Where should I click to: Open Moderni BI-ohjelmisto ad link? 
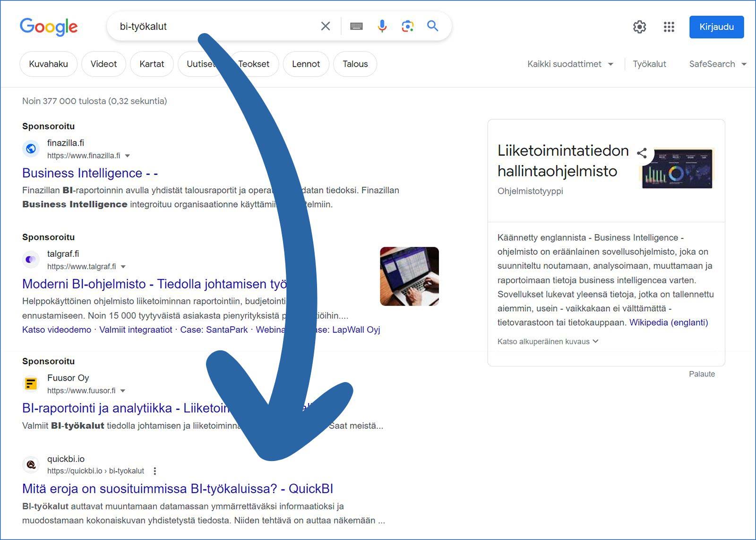point(155,284)
